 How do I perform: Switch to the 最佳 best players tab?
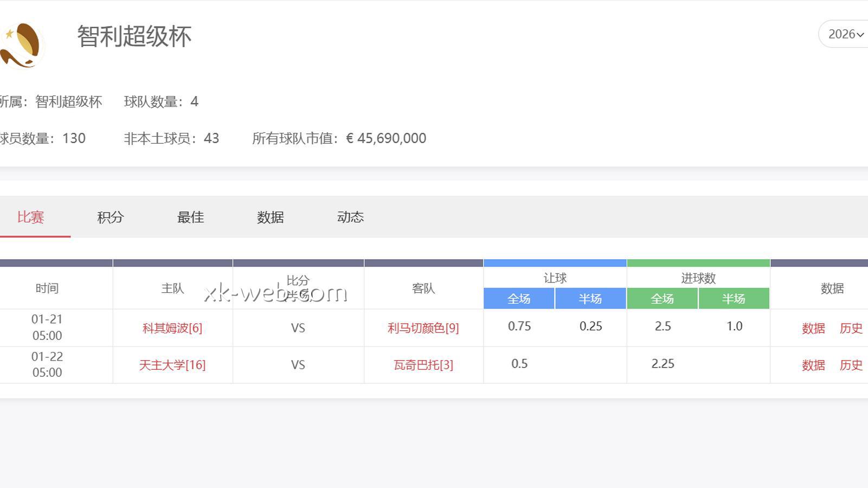(x=190, y=217)
